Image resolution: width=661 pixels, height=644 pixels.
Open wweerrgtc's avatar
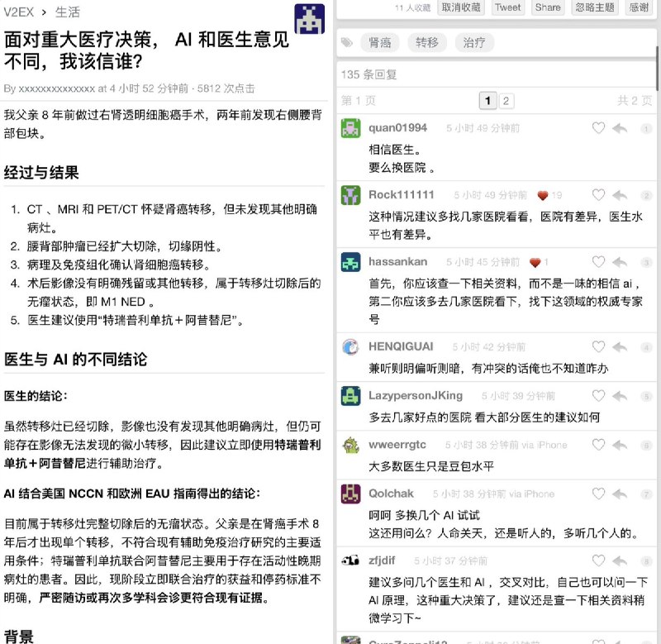pyautogui.click(x=350, y=445)
